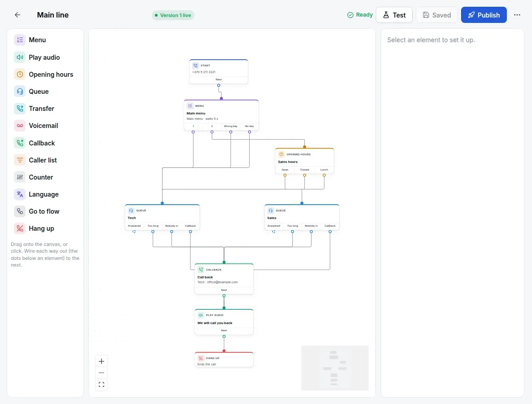Click the Saved button

point(437,15)
